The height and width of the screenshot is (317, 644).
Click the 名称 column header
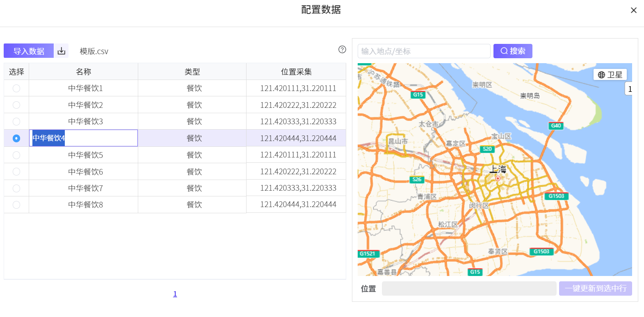click(x=84, y=72)
